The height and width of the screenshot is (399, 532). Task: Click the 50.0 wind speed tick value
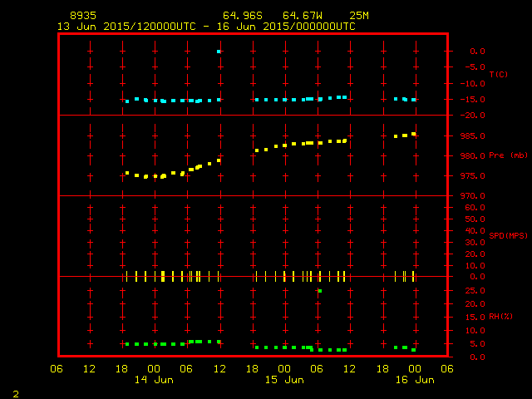(475, 219)
